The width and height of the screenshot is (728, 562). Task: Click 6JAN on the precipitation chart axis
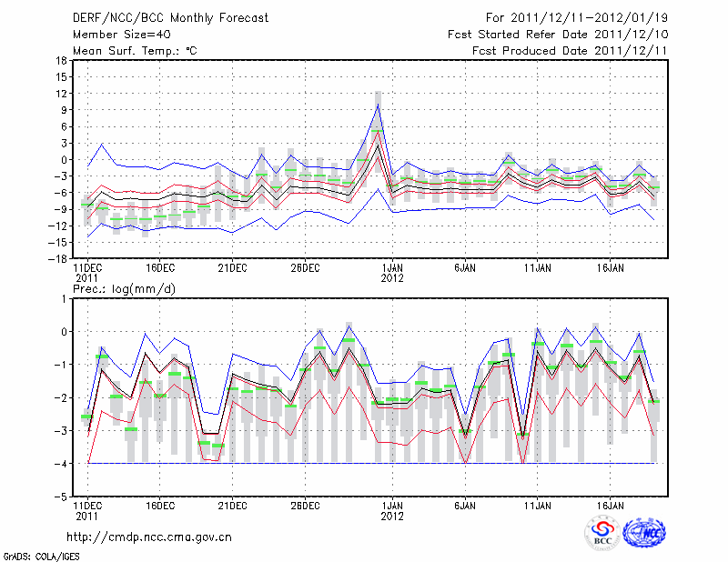pos(465,505)
